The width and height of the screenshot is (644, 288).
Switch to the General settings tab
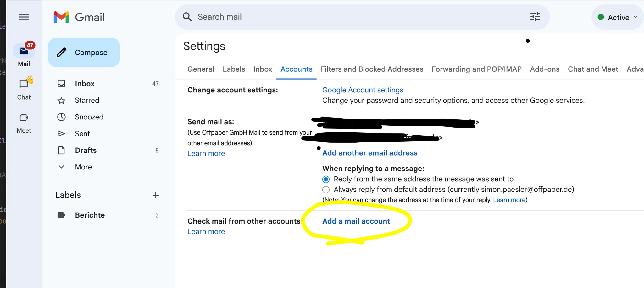(x=201, y=69)
